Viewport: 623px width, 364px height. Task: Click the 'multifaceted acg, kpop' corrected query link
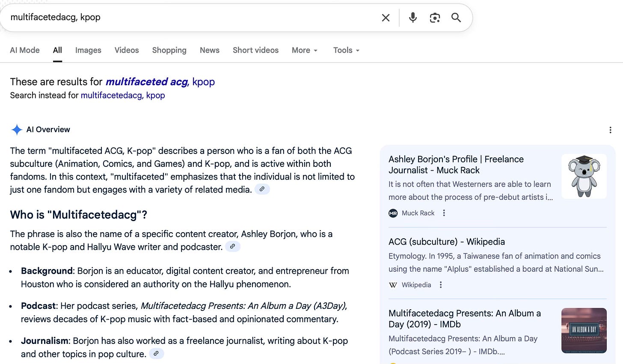pos(160,82)
